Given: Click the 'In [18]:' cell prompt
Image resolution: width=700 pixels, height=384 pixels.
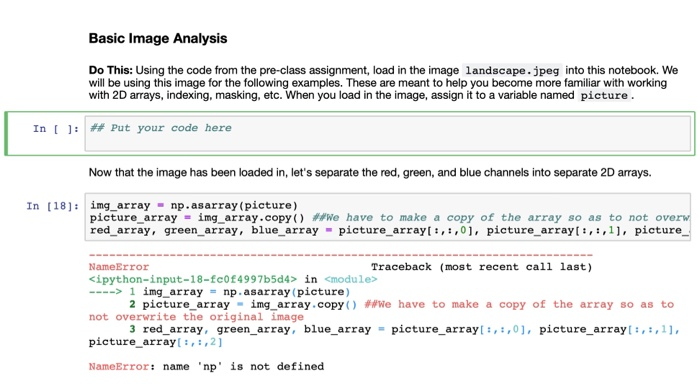Looking at the screenshot, I should 53,206.
